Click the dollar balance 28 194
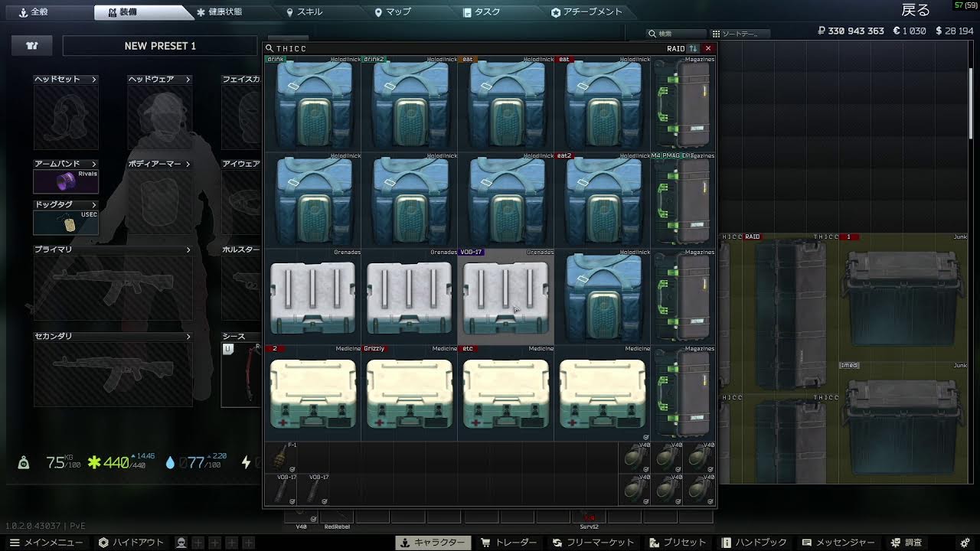The image size is (980, 551). click(x=955, y=31)
